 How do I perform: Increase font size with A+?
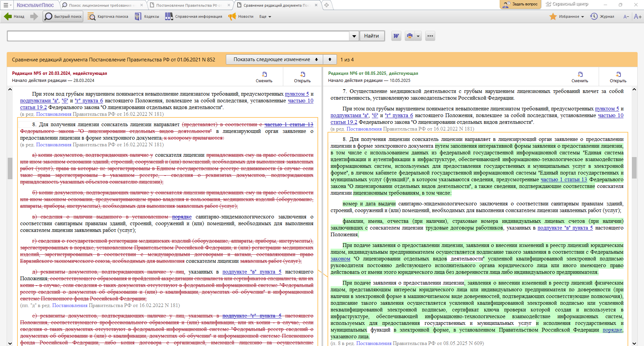pos(638,16)
